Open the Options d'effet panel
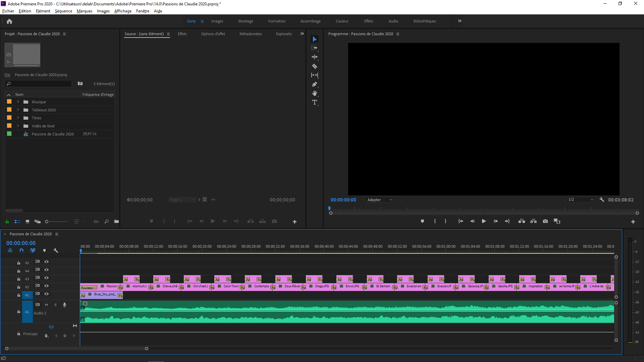Image resolution: width=644 pixels, height=362 pixels. 213,34
